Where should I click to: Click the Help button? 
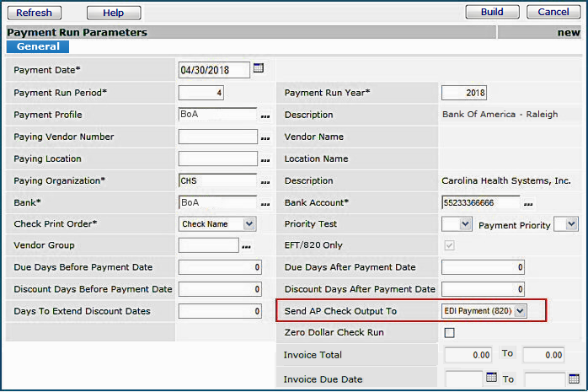tap(112, 13)
